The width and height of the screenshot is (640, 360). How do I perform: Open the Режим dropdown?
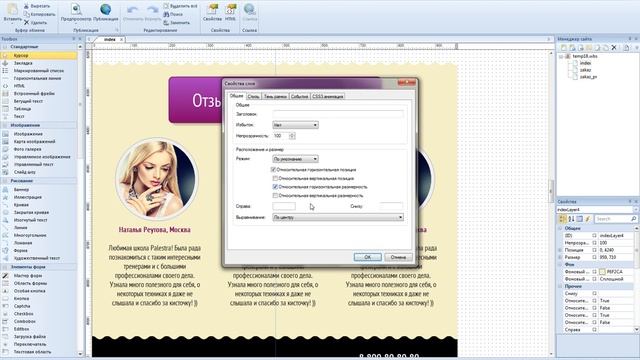[295, 159]
